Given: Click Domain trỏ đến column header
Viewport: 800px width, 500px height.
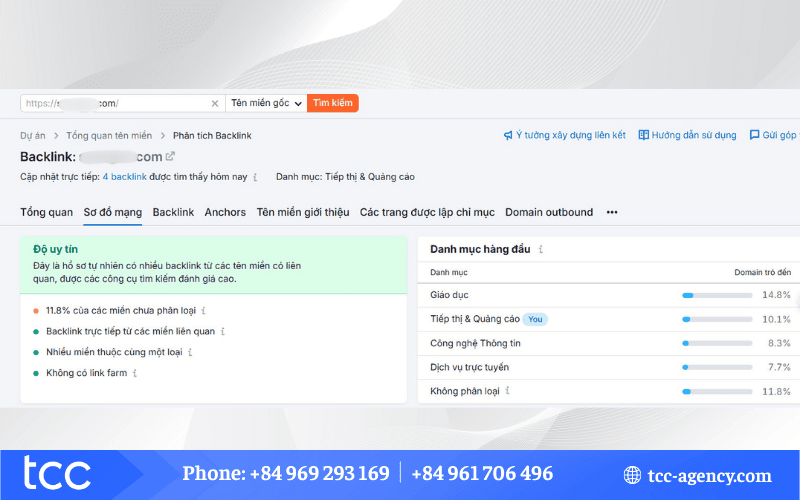Looking at the screenshot, I should tap(763, 272).
